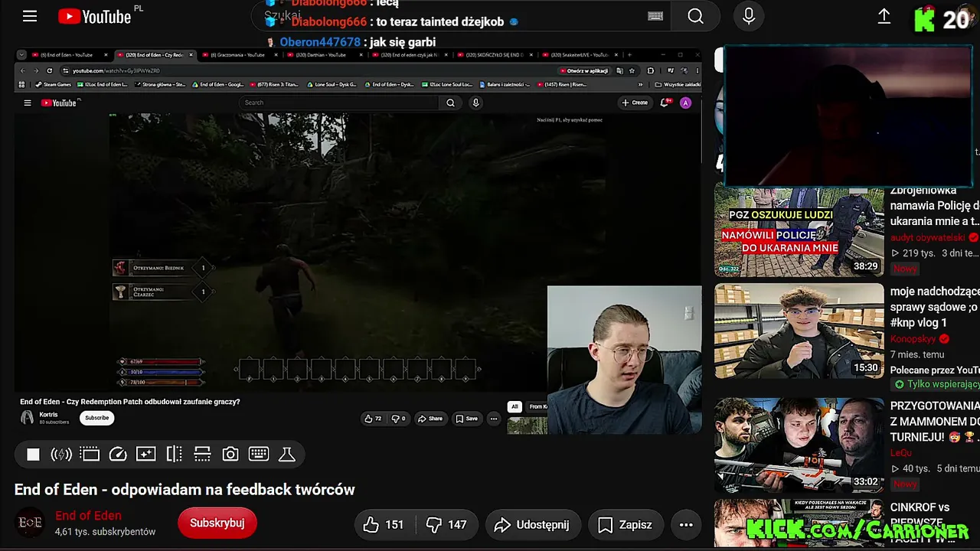Open the experiments flask icon
Viewport: 980px width, 551px height.
click(287, 455)
